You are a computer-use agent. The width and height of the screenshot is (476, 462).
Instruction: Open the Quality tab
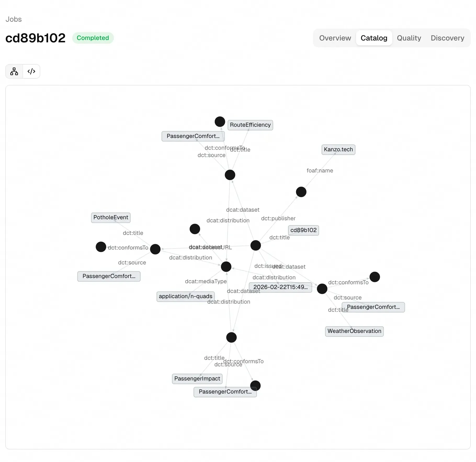409,38
